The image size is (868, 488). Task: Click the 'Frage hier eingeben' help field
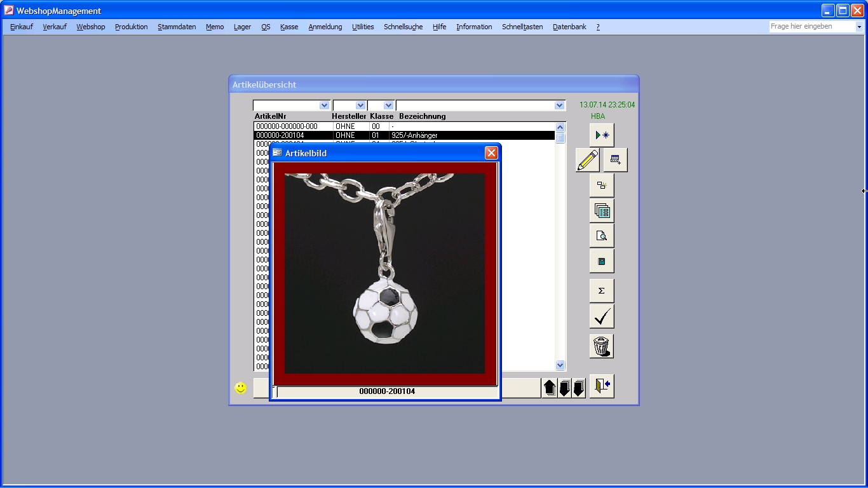click(812, 27)
